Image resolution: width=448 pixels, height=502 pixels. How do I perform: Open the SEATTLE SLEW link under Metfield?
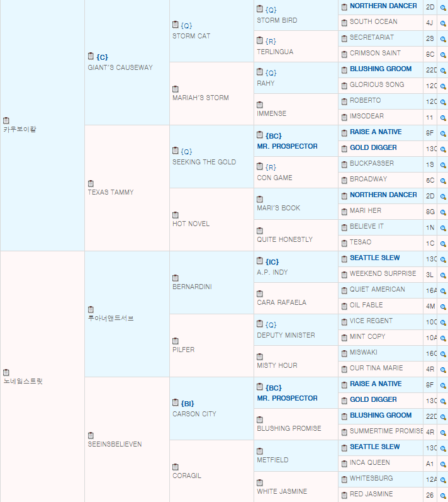point(375,447)
